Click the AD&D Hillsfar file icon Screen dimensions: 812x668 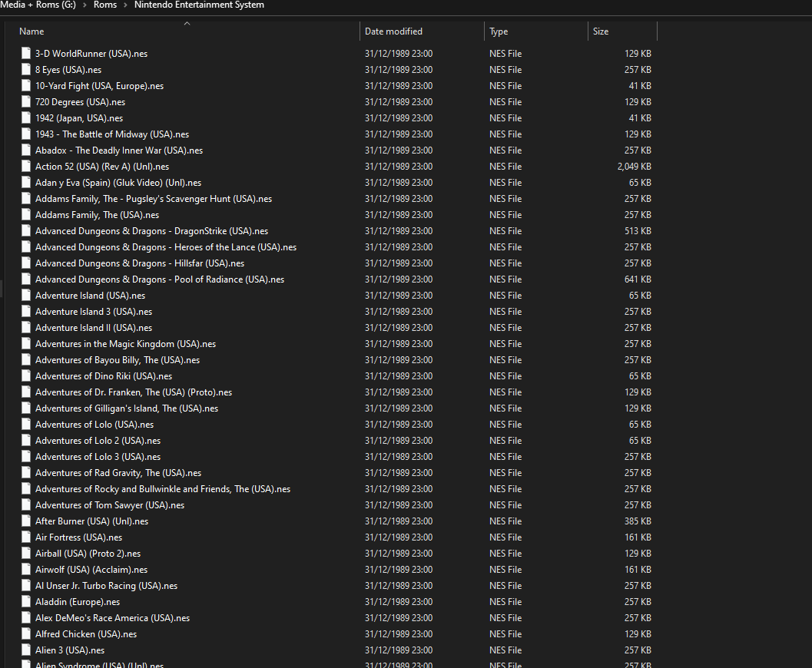tap(26, 263)
